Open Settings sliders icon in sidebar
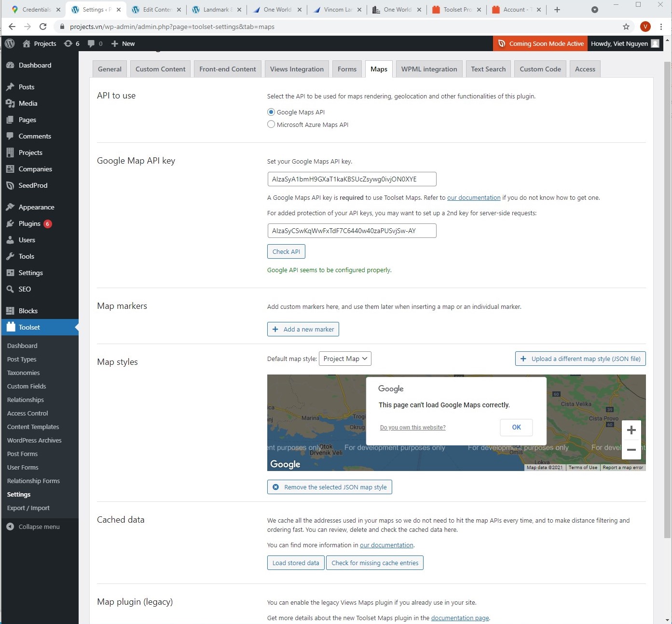 10,273
